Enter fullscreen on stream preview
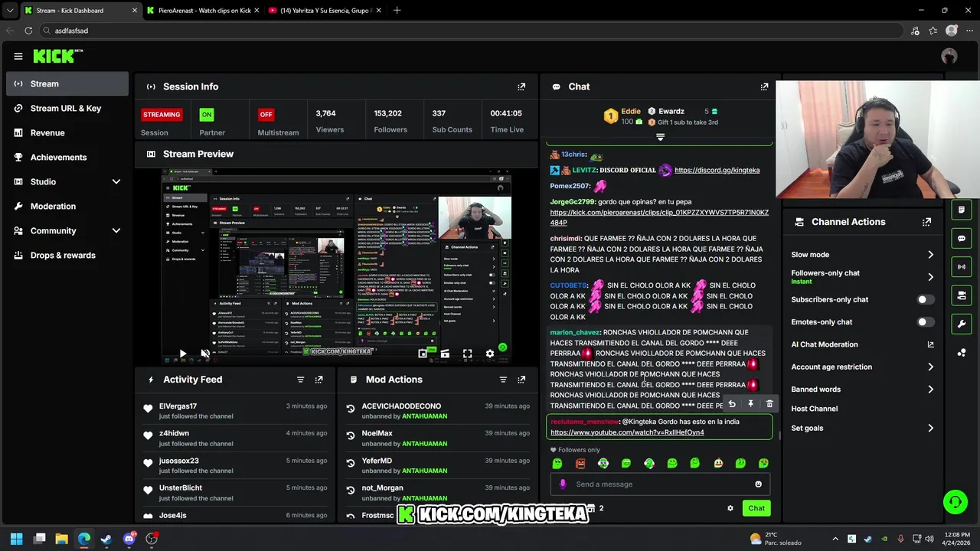 click(x=467, y=354)
